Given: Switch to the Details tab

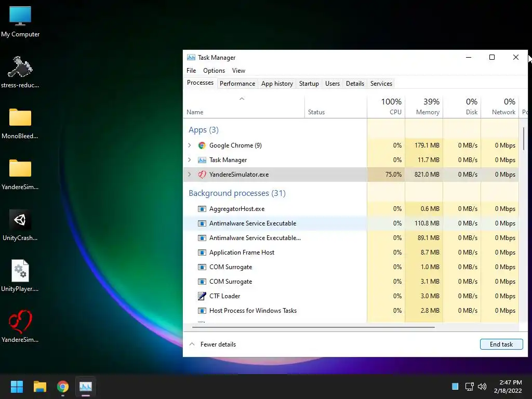Looking at the screenshot, I should pos(355,84).
